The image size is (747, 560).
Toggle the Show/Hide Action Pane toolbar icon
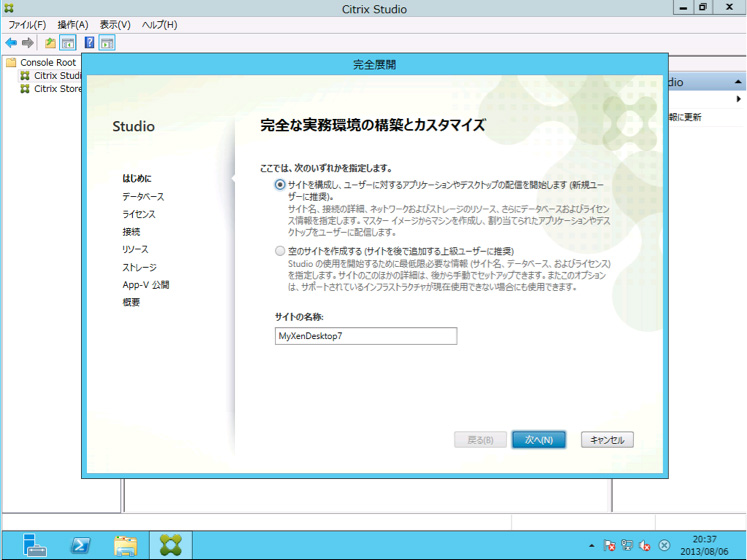(x=107, y=43)
